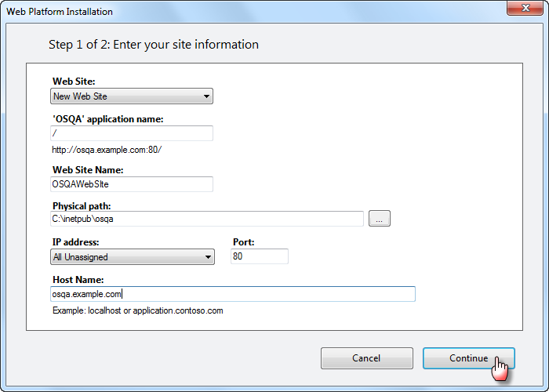Image resolution: width=549 pixels, height=392 pixels.
Task: Browse for physical path with ellipsis button
Action: coord(380,219)
